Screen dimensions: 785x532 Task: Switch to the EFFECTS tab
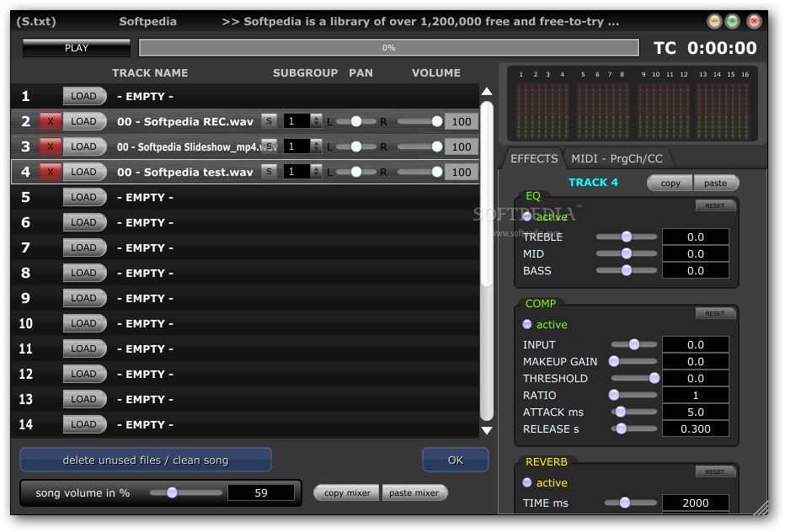tap(534, 158)
